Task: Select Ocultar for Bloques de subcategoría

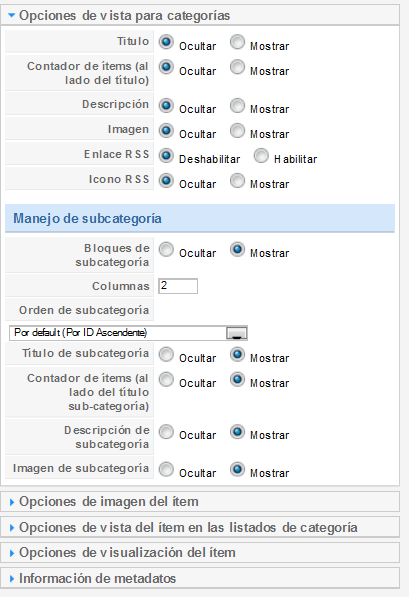Action: (166, 249)
